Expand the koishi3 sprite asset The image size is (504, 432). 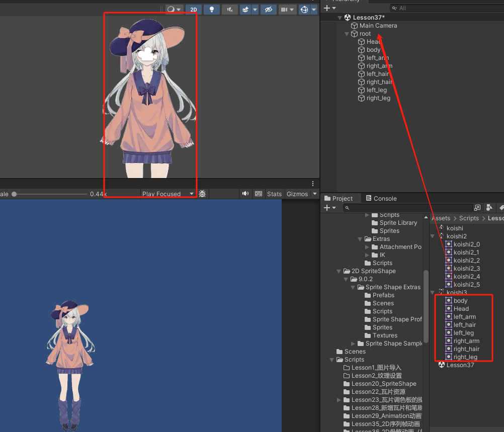tap(433, 292)
